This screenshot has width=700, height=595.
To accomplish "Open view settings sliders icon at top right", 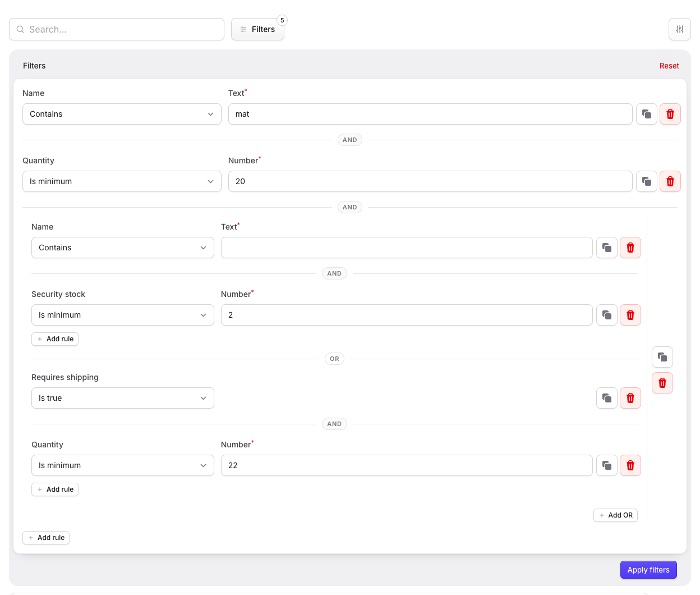I will click(680, 29).
